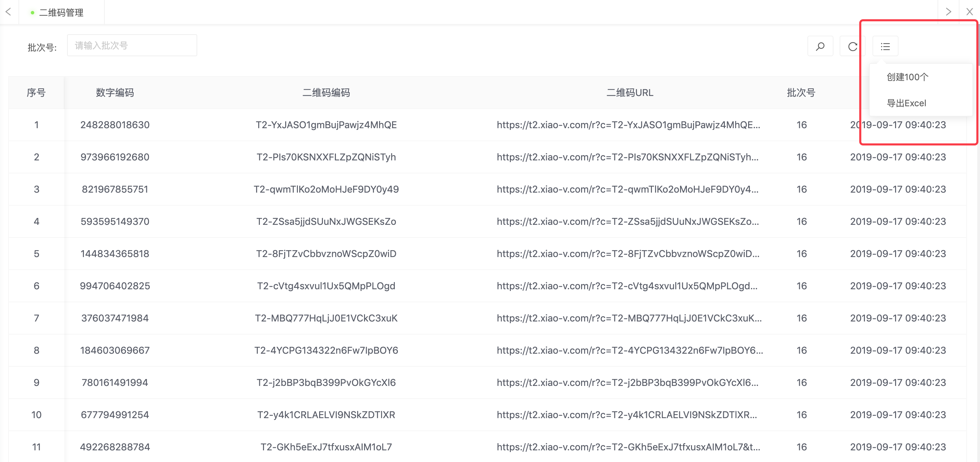The width and height of the screenshot is (980, 462).
Task: Click the 数字编码 column header
Action: [x=115, y=93]
